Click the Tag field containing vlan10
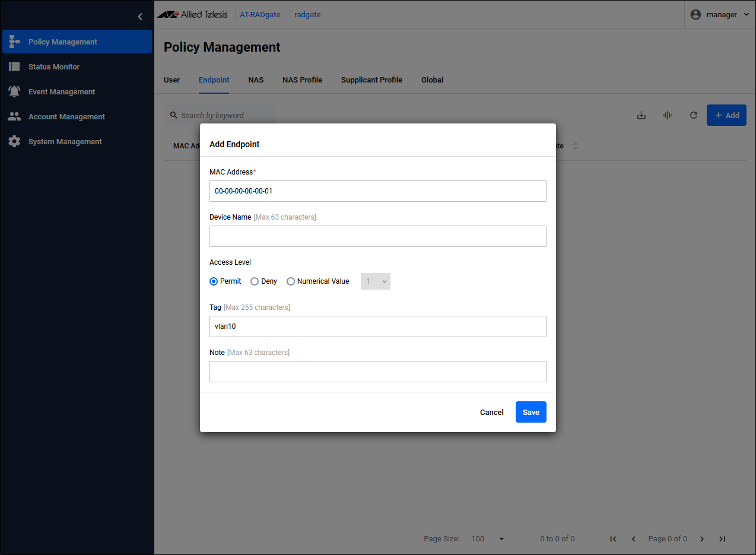 [377, 326]
